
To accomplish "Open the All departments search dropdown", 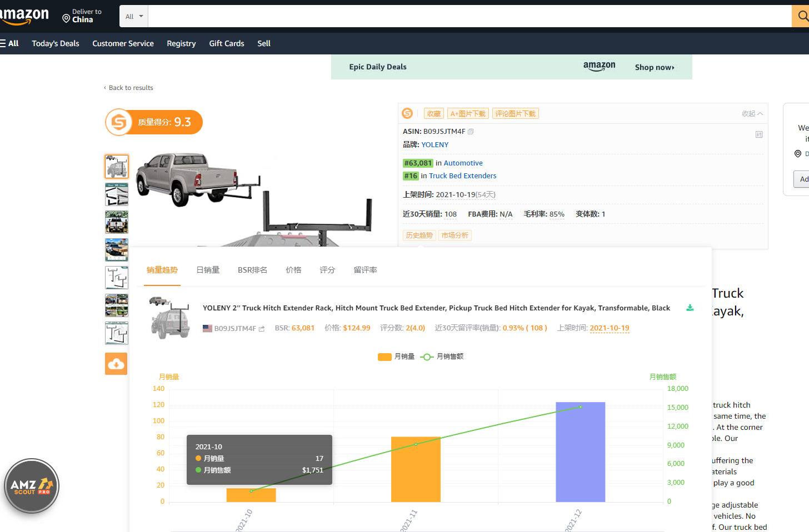I will point(134,16).
